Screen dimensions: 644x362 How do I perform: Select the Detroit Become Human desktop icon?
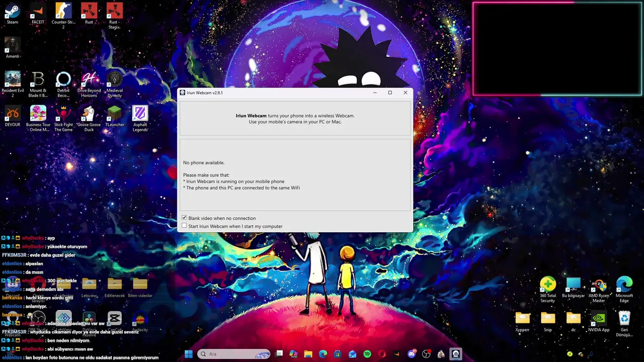coord(63,84)
